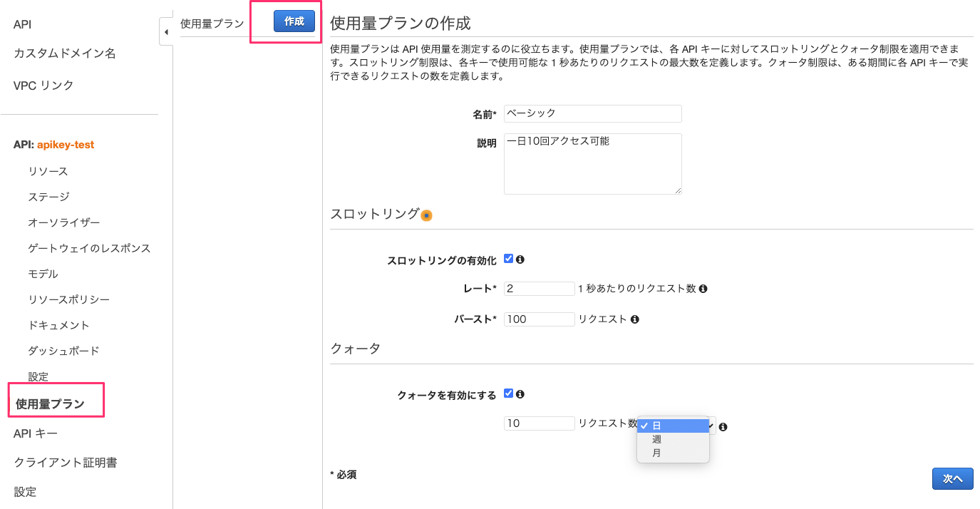Open 使用量プラン in the left sidebar

point(50,405)
